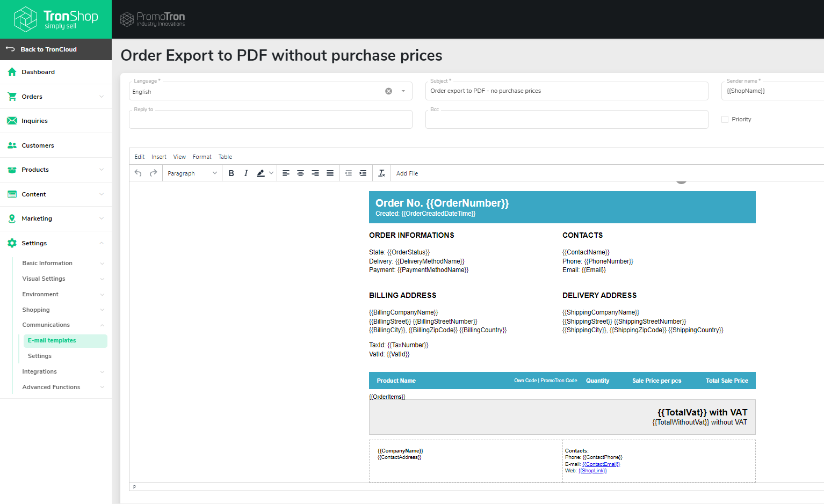Click the {{ContactEmail}} link

(601, 464)
